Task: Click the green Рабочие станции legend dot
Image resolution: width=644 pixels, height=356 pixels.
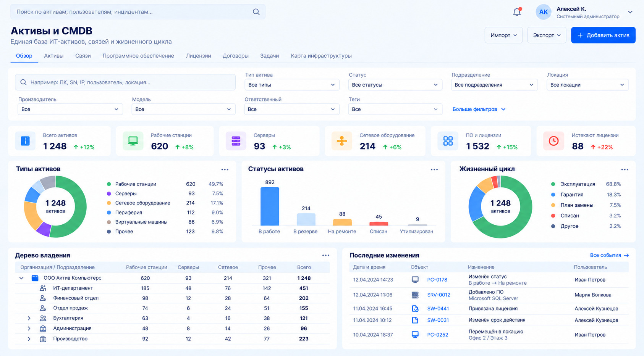Action: point(109,184)
